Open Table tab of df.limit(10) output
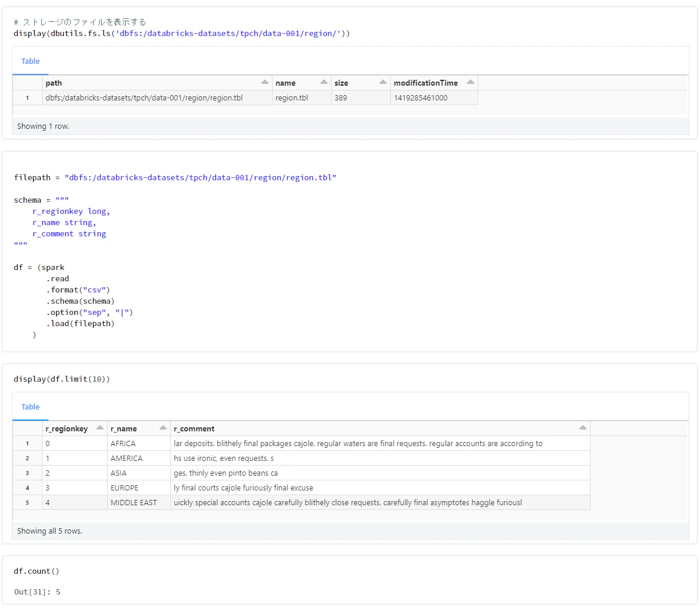 point(30,407)
